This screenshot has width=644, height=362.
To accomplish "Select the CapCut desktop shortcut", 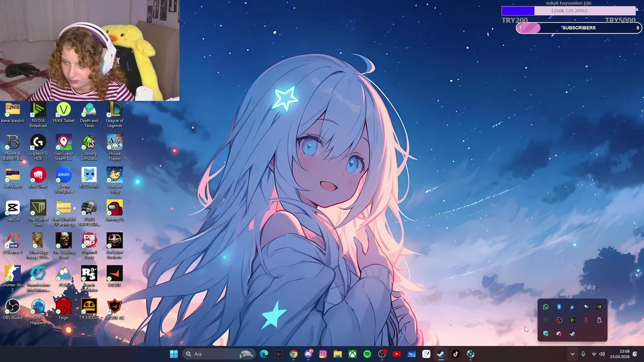I will pyautogui.click(x=13, y=211).
